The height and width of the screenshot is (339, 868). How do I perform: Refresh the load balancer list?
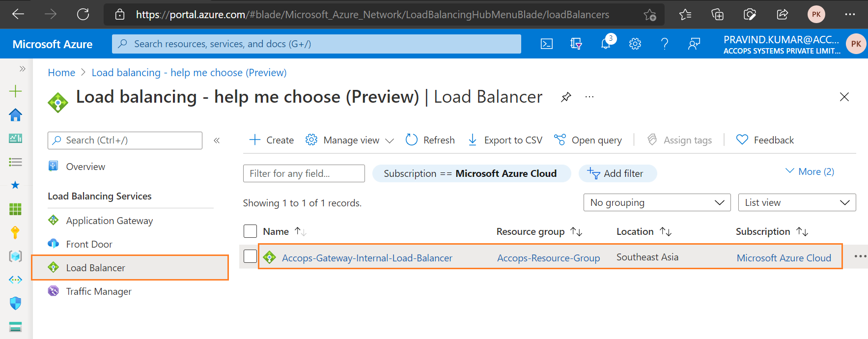tap(430, 140)
